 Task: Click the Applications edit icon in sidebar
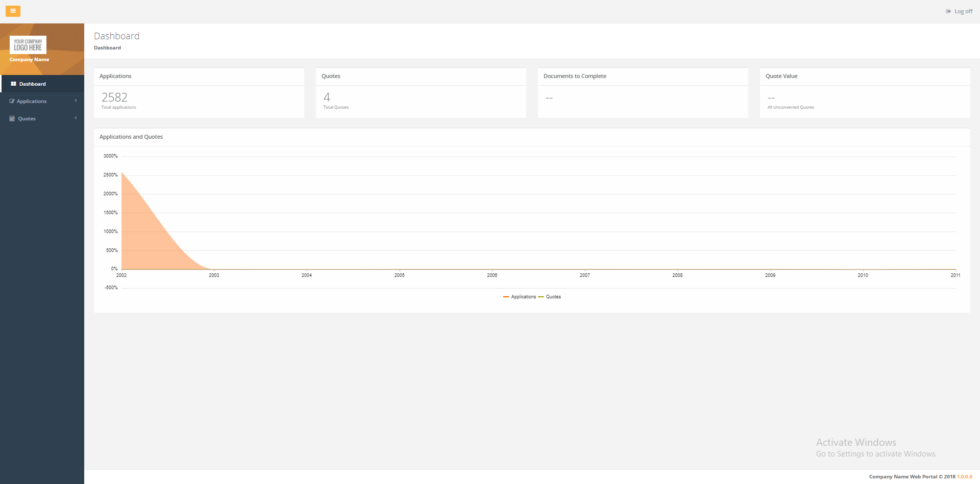[x=12, y=101]
